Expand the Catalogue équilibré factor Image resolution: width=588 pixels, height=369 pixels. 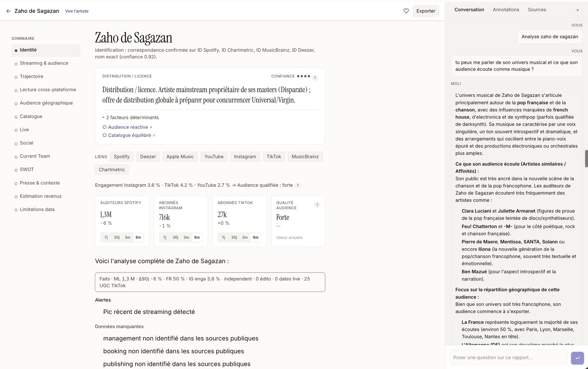click(129, 135)
